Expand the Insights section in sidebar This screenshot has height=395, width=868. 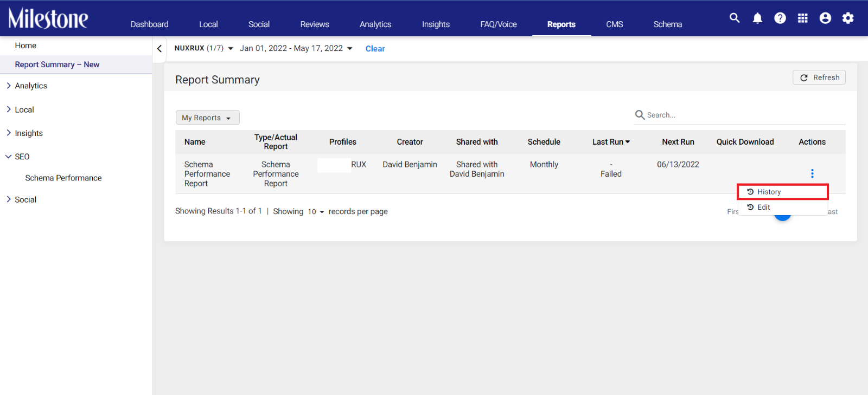click(9, 133)
